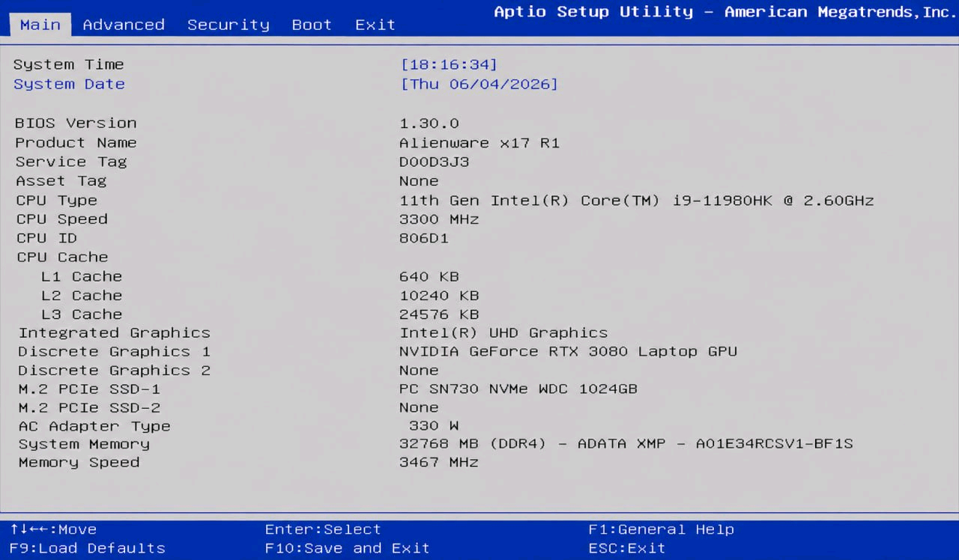Click the 3467 MHz memory speed value
959x560 pixels.
click(439, 462)
